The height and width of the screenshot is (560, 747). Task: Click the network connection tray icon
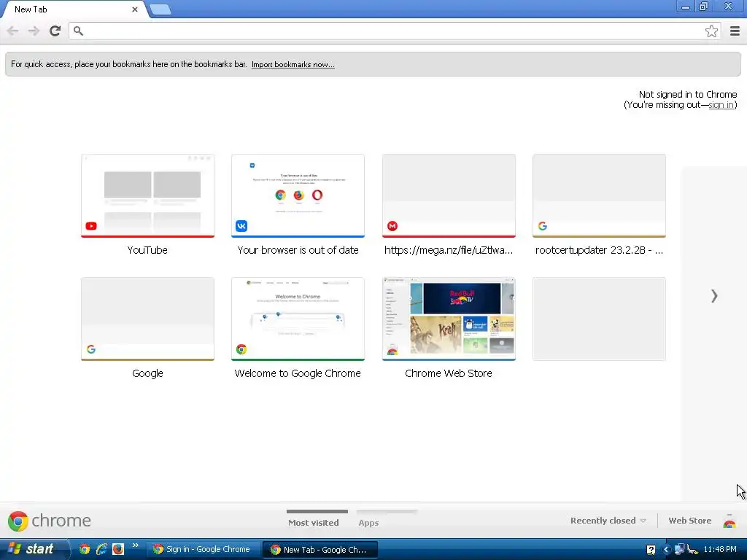pos(679,549)
